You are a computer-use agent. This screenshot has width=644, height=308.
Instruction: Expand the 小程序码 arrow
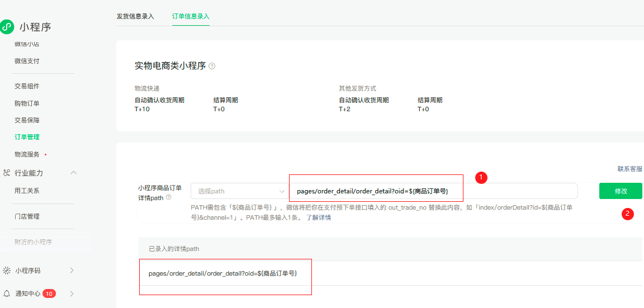pos(72,270)
